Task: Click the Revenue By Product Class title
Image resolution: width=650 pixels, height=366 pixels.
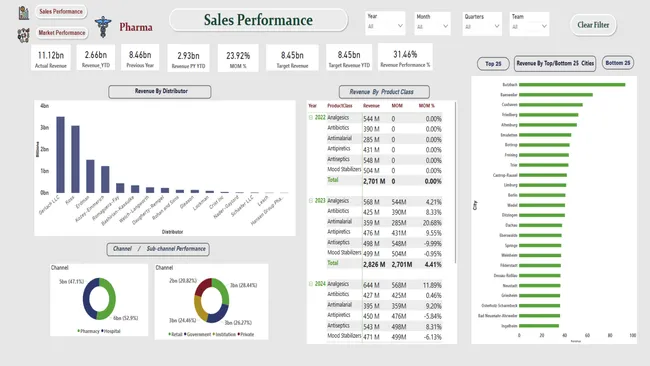Action: tap(384, 92)
